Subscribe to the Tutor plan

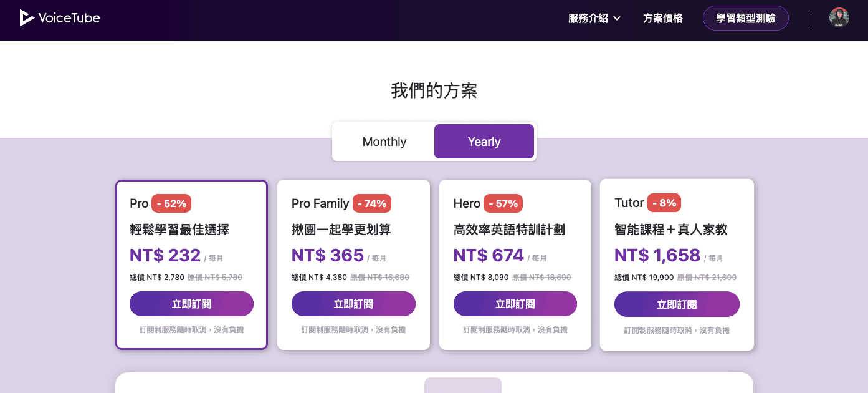tap(677, 304)
